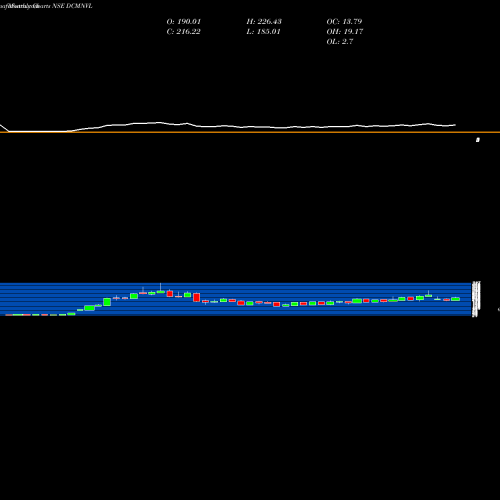
Task: Click the close price value C: 216.22
Action: click(183, 32)
